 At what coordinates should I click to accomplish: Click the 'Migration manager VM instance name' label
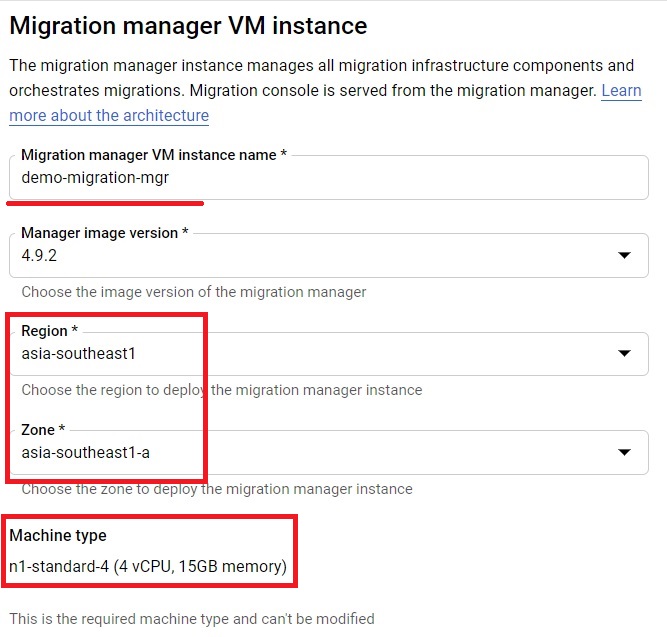[x=154, y=155]
